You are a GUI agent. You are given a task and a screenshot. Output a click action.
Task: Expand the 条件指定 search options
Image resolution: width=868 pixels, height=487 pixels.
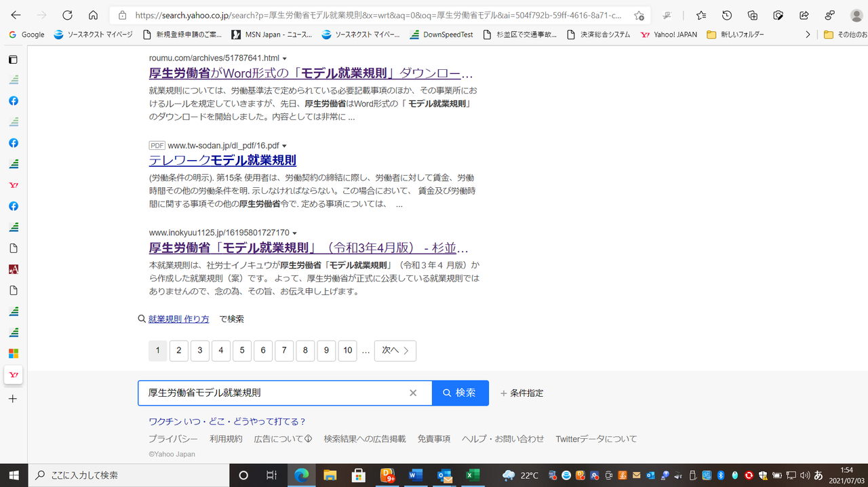(521, 393)
